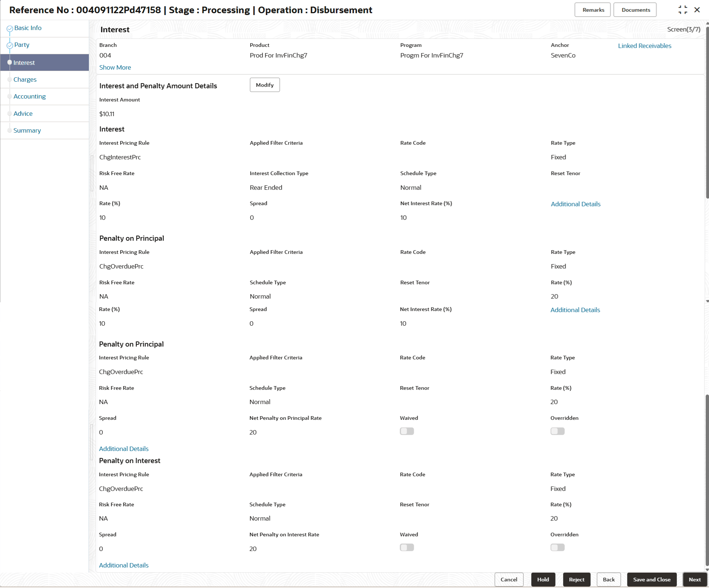Click the collapse window icon in the header
Image resolution: width=709 pixels, height=588 pixels.
[x=682, y=10]
